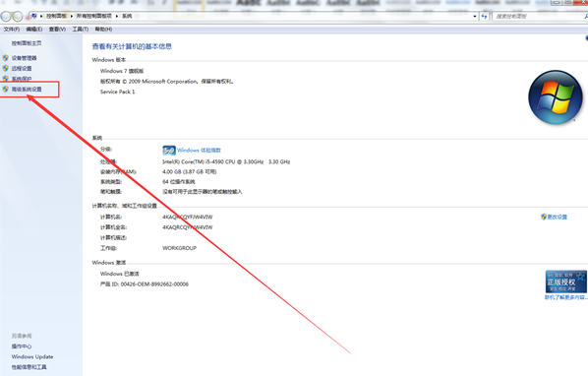Click the 更改设置 link
This screenshot has height=376, width=588.
click(558, 217)
